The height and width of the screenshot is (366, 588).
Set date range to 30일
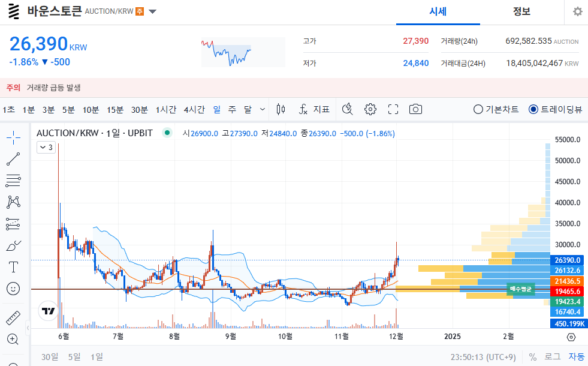click(x=50, y=356)
